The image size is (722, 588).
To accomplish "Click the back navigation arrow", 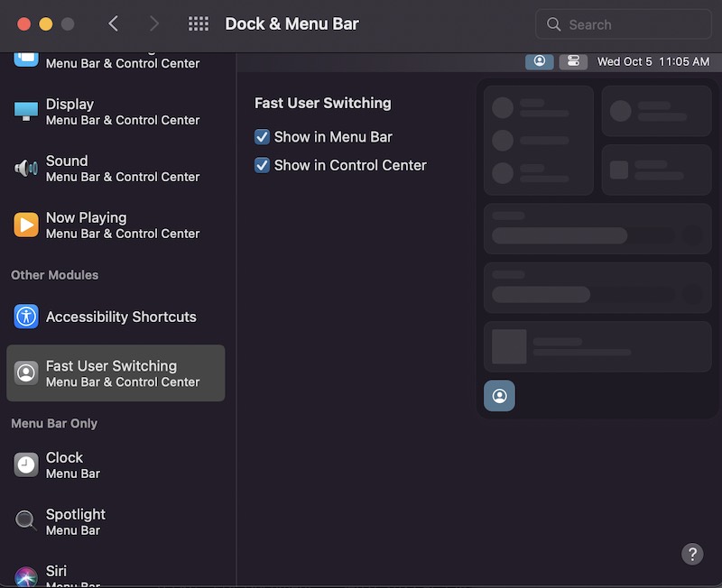I will click(x=113, y=23).
